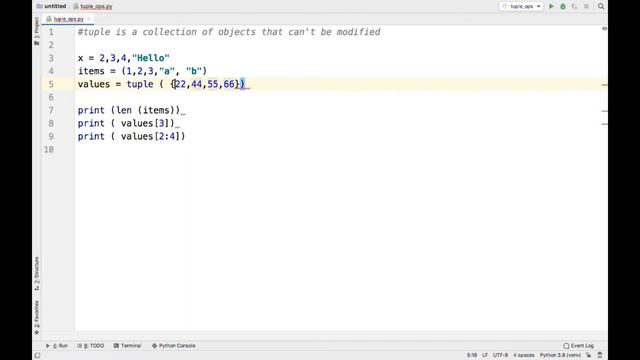Viewport: 640px width, 360px height.
Task: Toggle the read-only lock icon in status bar
Action: pos(589,356)
